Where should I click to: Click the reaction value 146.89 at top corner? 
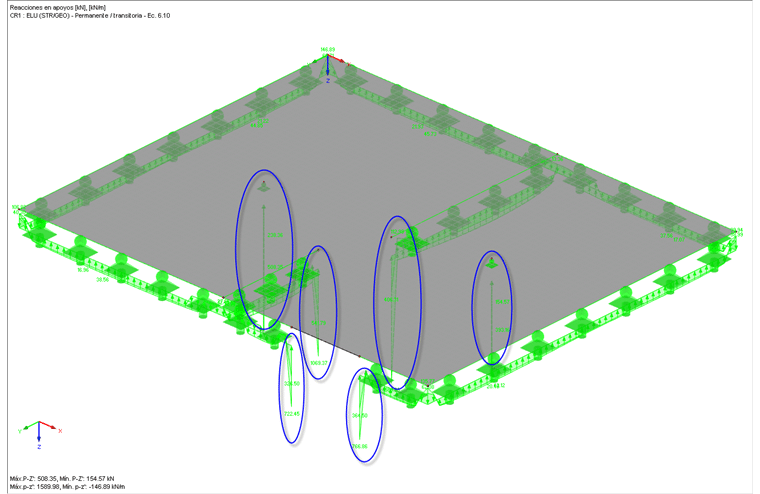pos(328,49)
